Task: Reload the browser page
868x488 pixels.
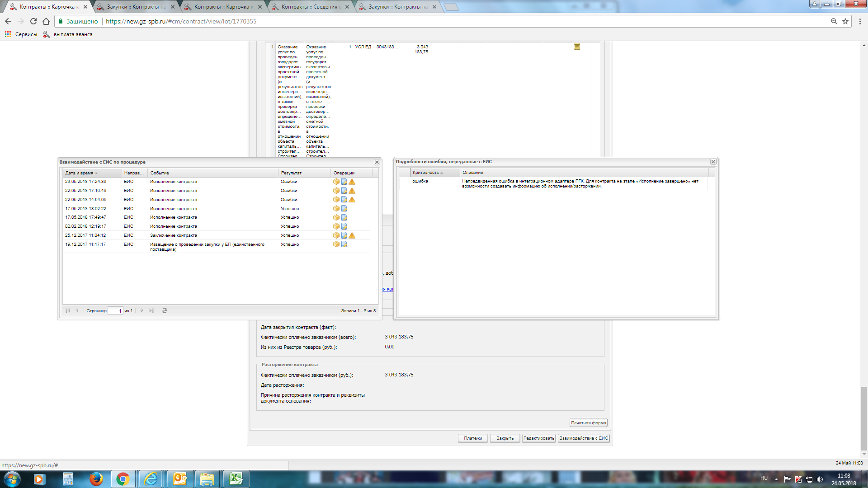Action: coord(33,21)
